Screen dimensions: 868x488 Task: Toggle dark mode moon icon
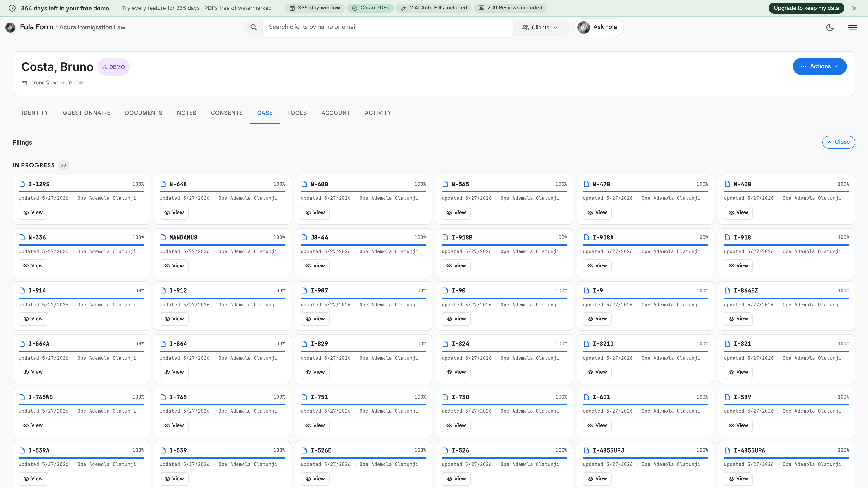coord(830,28)
